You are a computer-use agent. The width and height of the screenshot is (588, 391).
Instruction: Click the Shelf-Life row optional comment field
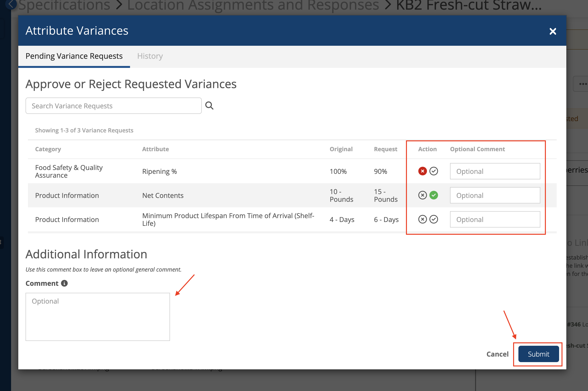[495, 219]
